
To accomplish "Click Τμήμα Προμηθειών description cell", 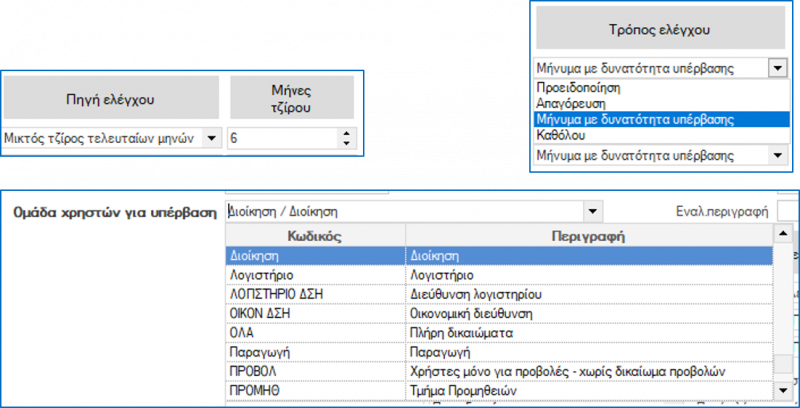I will pos(589,391).
